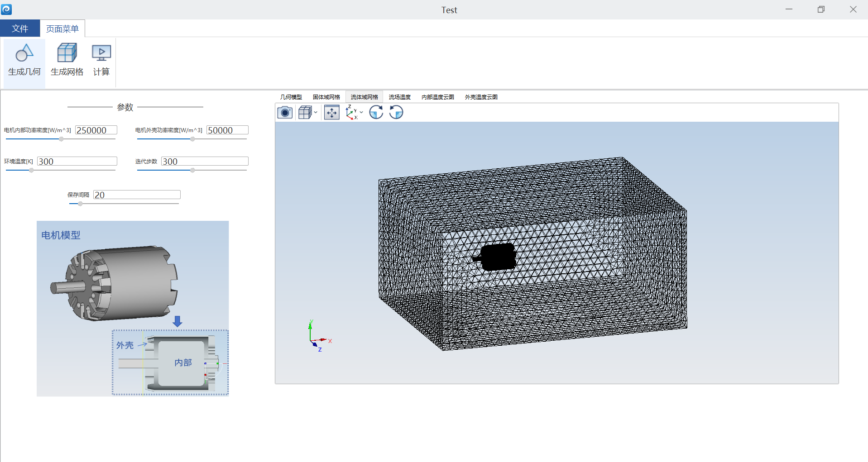
Task: Click the XYZ axis orientation icon
Action: click(x=351, y=112)
